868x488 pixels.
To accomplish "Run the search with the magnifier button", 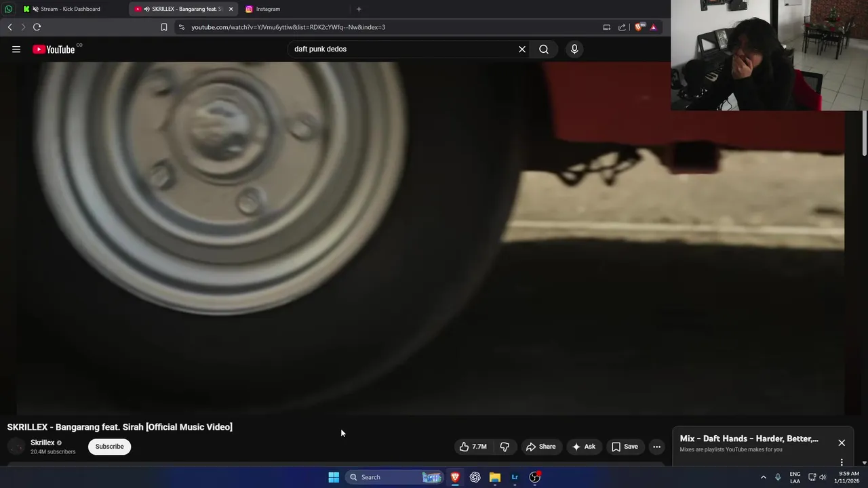I will pos(544,49).
